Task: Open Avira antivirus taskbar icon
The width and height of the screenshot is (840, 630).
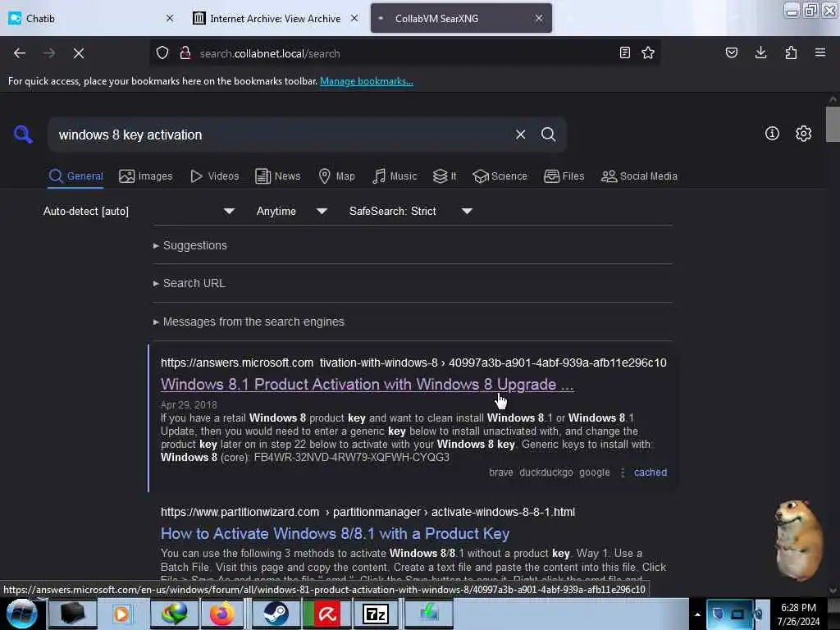Action: 326,614
